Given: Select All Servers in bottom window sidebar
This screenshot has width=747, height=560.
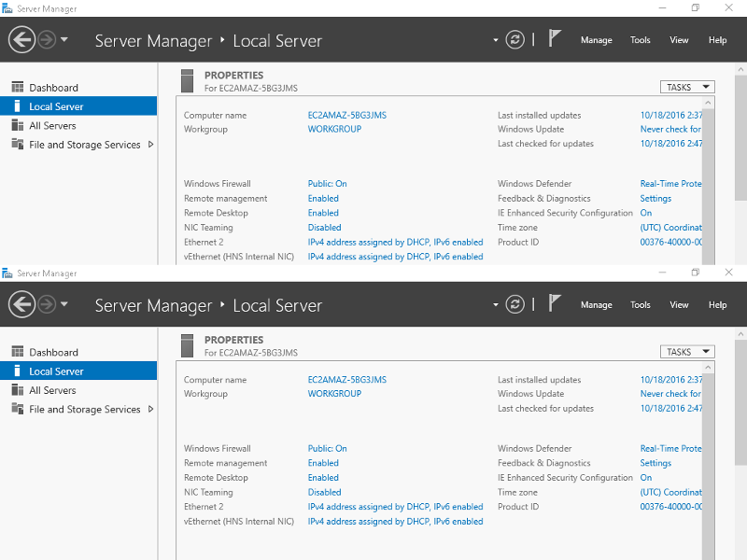Looking at the screenshot, I should point(78,390).
